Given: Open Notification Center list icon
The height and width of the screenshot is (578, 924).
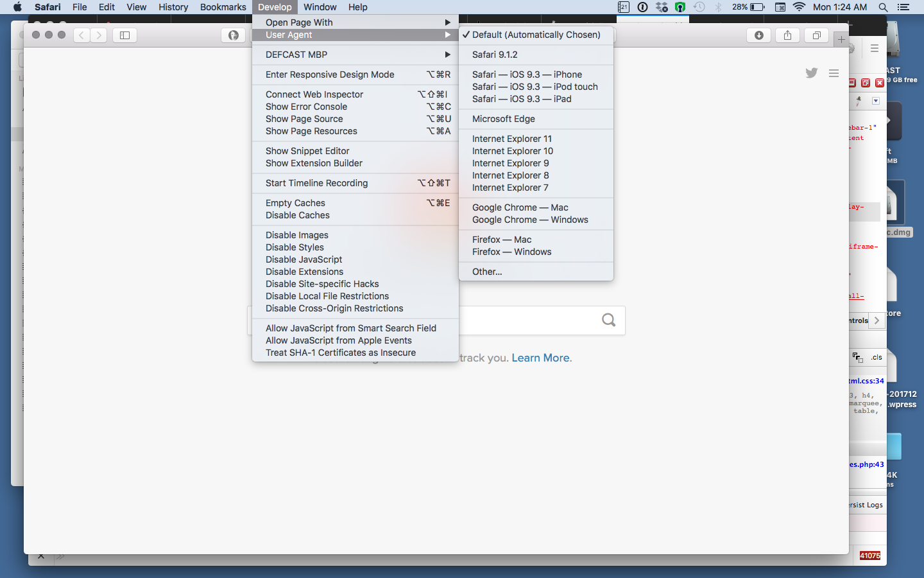Looking at the screenshot, I should click(x=903, y=7).
